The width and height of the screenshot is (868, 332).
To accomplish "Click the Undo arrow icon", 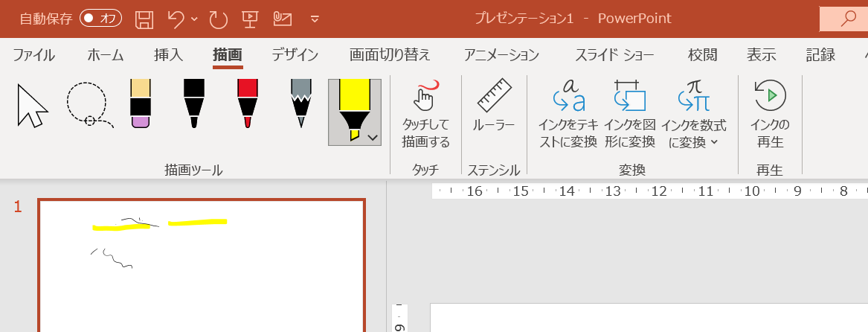I will (x=176, y=19).
